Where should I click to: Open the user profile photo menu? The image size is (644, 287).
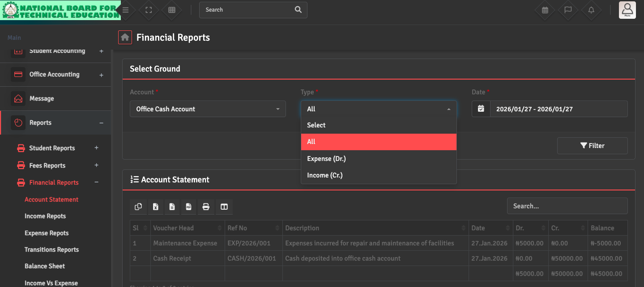pyautogui.click(x=627, y=10)
